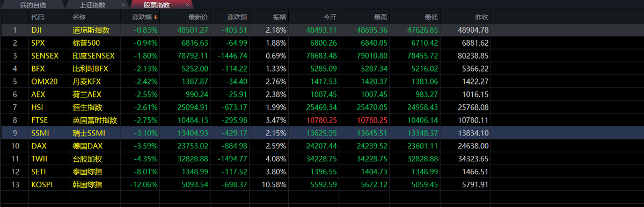The image size is (644, 207).
Task: Click the red high price 10780.25
Action: 372,120
